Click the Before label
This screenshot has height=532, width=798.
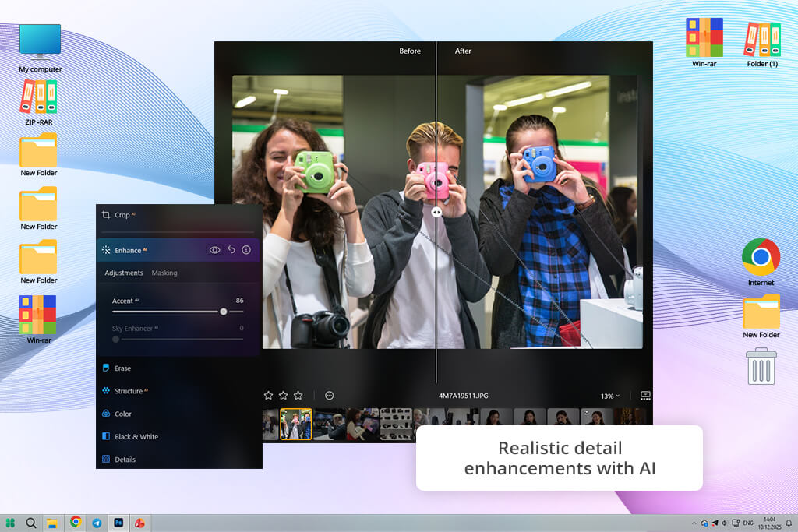coord(410,51)
